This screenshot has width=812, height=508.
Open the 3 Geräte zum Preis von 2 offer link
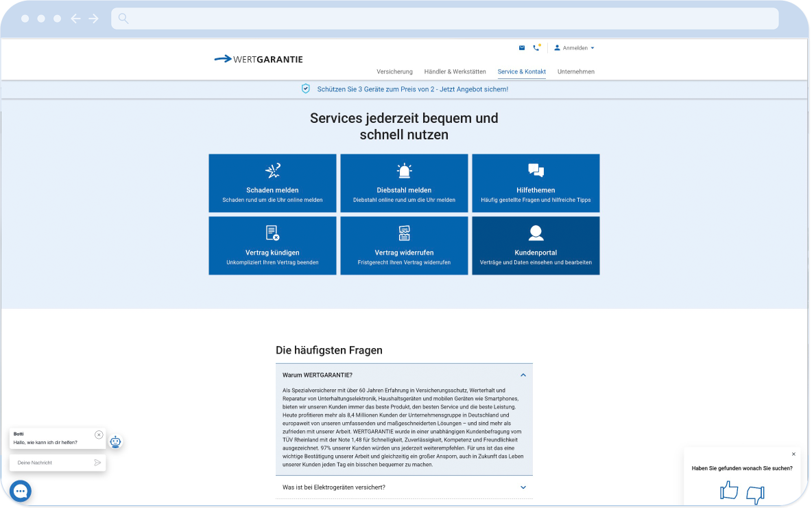click(x=412, y=89)
